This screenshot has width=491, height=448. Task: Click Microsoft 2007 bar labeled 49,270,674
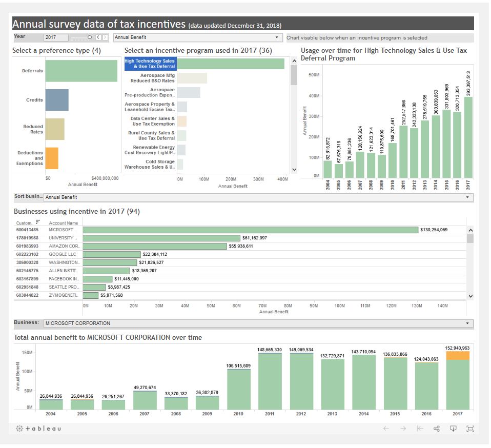point(145,400)
